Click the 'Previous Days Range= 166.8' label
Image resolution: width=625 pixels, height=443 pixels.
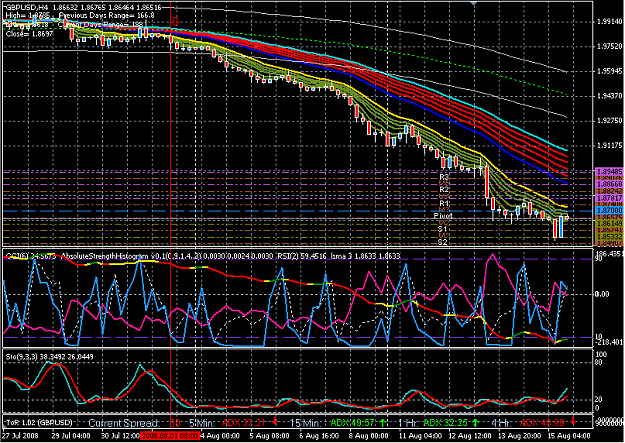pyautogui.click(x=106, y=16)
